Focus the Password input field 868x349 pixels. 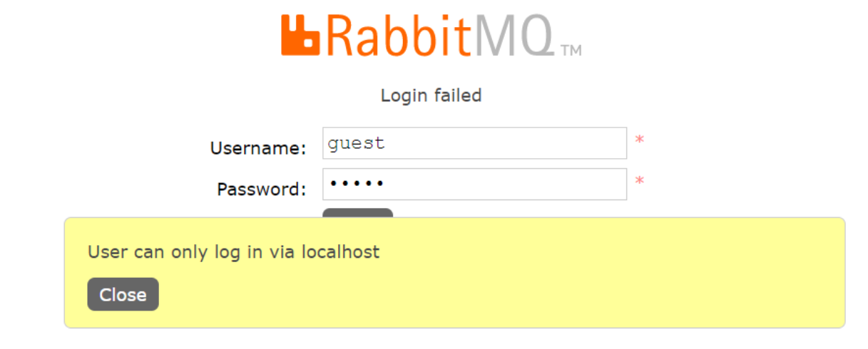[x=474, y=184]
